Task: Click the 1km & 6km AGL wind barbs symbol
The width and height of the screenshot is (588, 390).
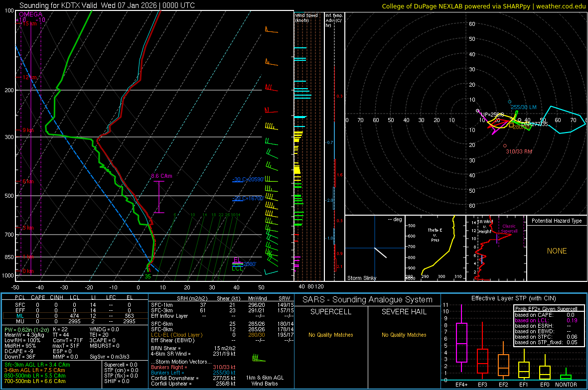Action: point(259,358)
